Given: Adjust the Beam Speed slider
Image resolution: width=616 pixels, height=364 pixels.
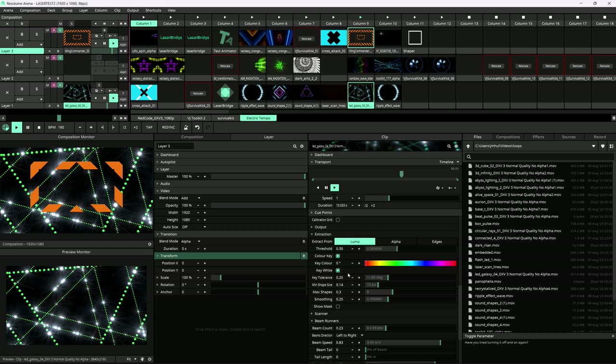Looking at the screenshot, I should (x=411, y=342).
